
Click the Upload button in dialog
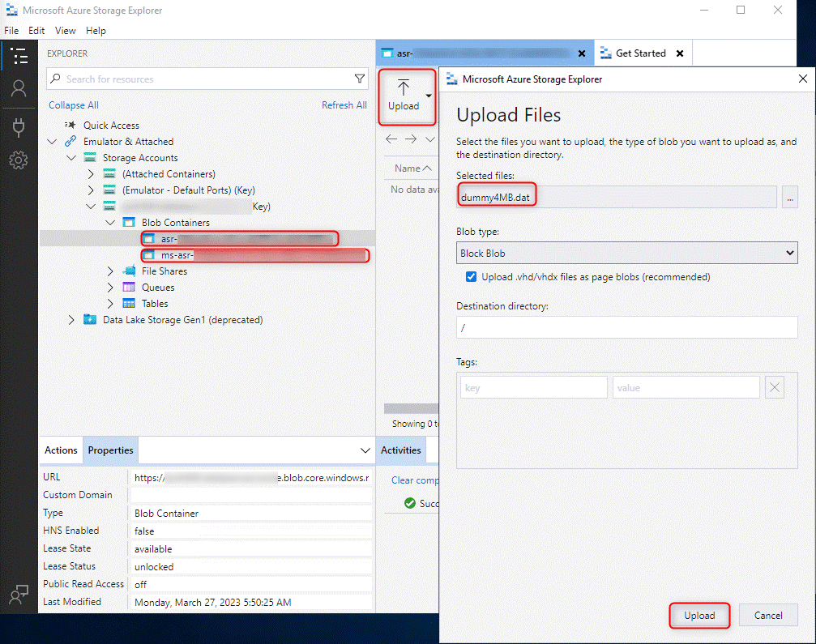point(699,616)
